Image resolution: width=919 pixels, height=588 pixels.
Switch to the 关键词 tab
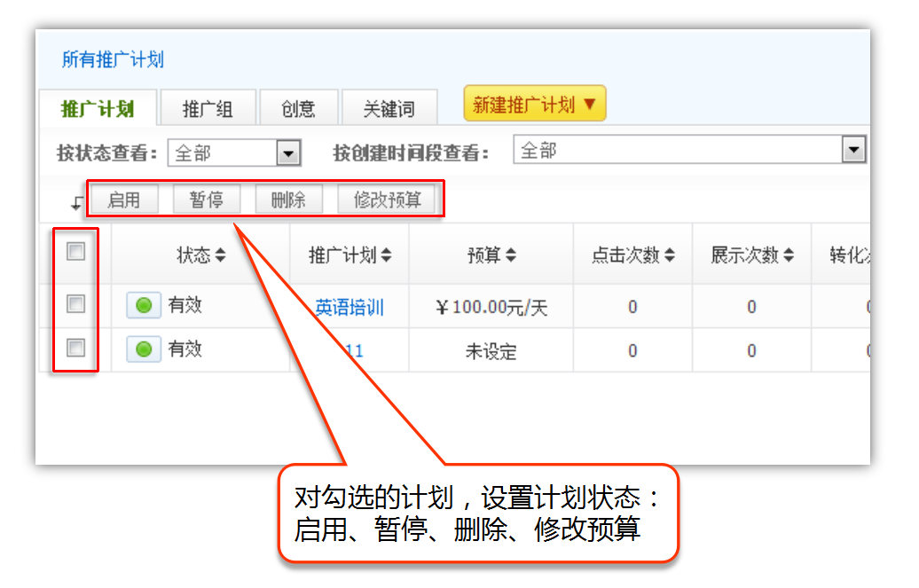(x=389, y=109)
